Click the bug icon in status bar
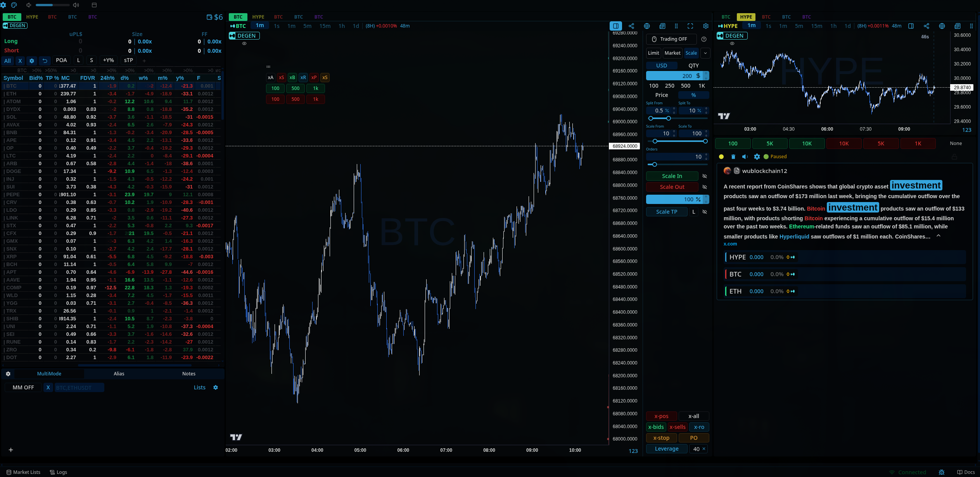Viewport: 980px width, 477px height. point(942,472)
